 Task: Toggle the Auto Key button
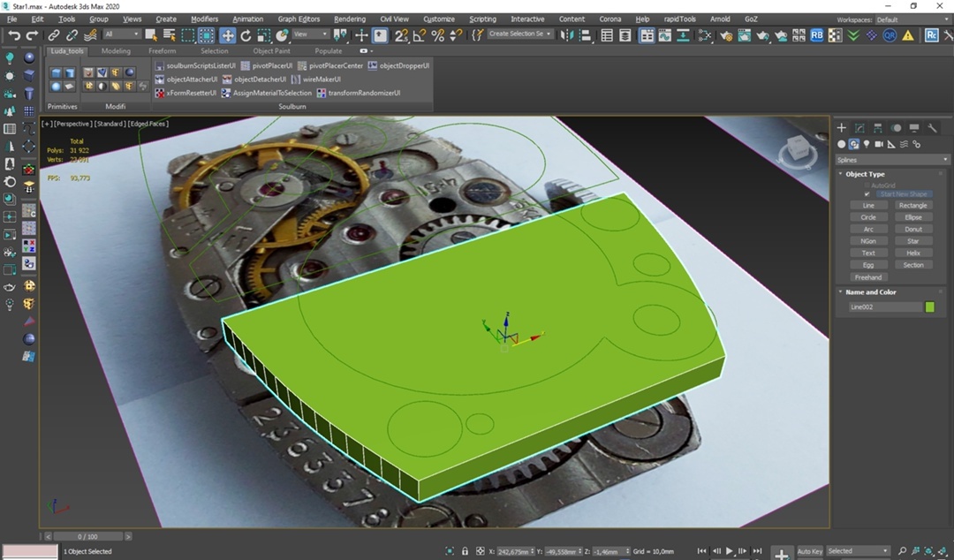809,551
